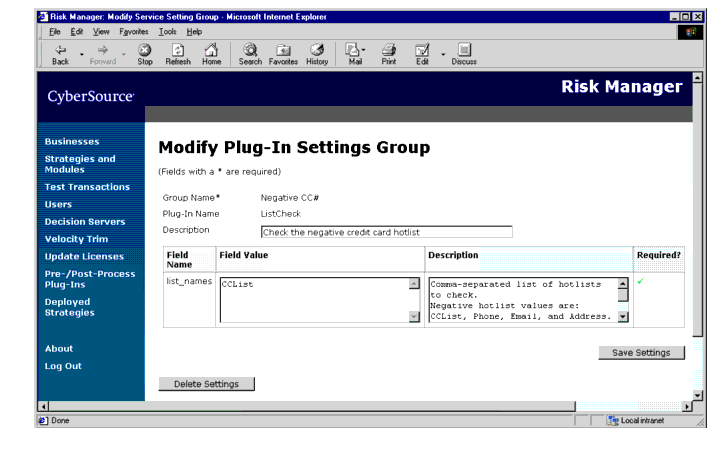Click the horizontal scrollbar left arrow
This screenshot has width=713, height=454.
[44, 406]
